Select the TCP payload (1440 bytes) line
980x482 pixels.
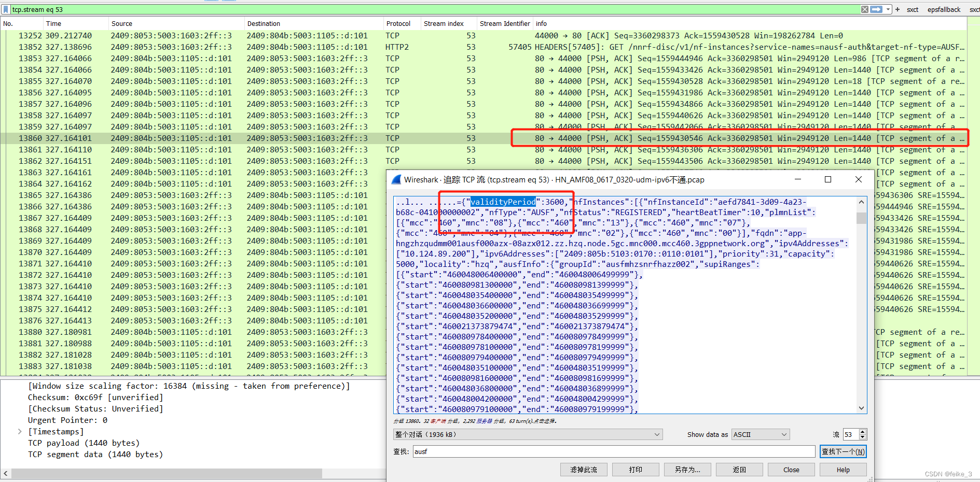tap(84, 443)
